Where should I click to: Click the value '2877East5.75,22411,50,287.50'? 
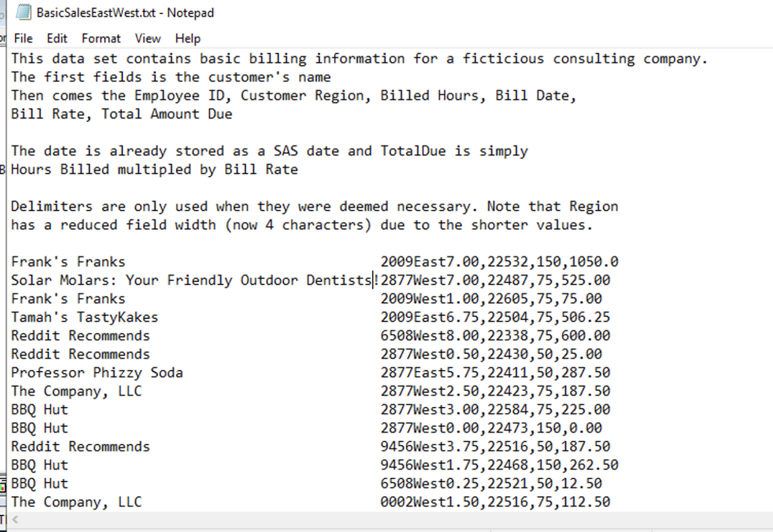[495, 373]
